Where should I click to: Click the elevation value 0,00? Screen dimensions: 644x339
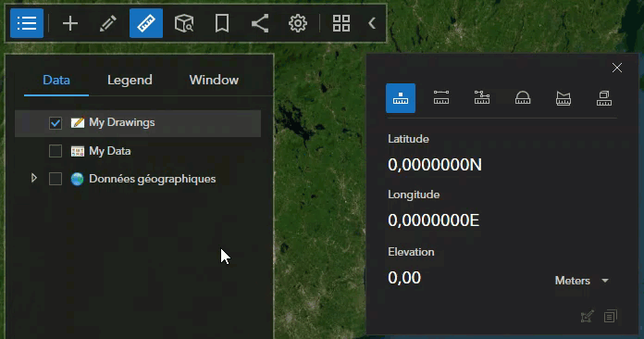coord(404,278)
